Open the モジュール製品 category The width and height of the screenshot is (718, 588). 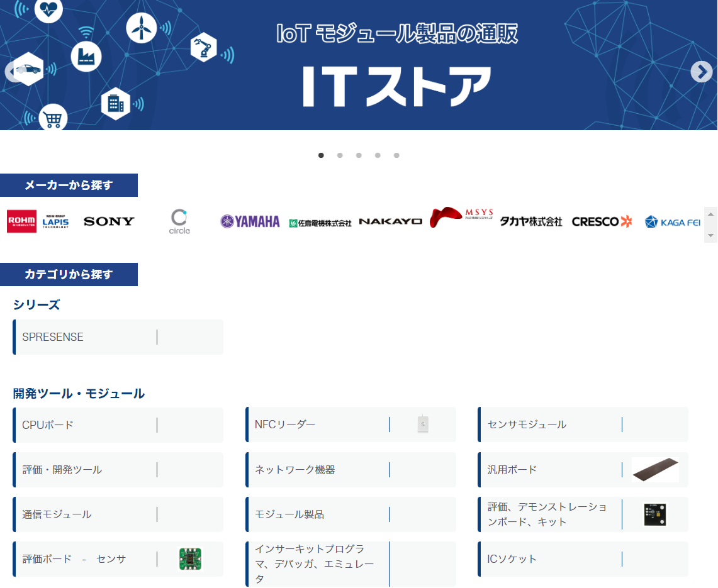tap(351, 514)
